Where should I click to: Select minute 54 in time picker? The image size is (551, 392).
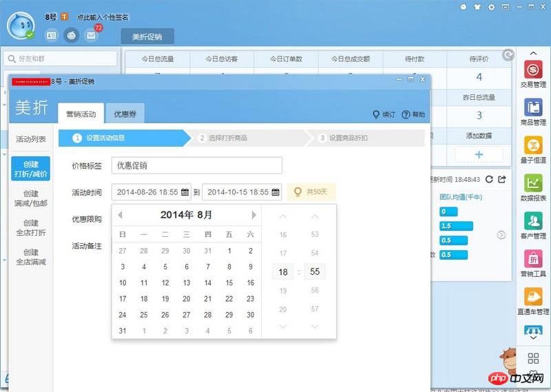315,253
